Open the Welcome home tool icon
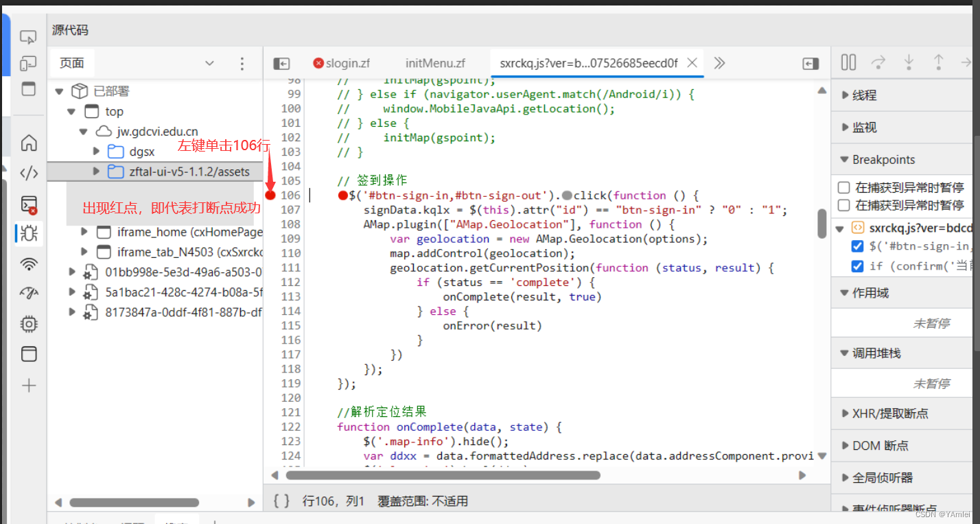The height and width of the screenshot is (524, 980). click(29, 143)
